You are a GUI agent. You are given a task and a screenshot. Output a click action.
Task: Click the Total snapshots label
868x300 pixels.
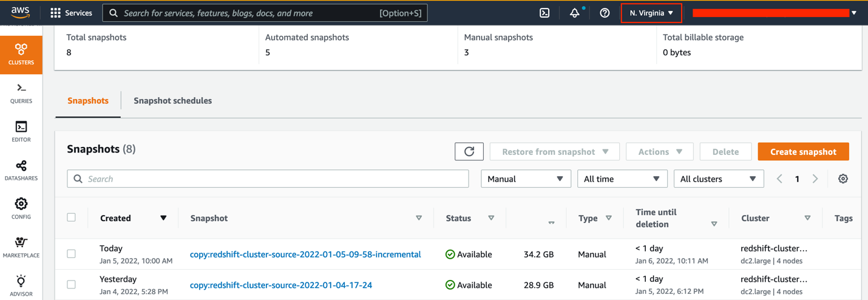pyautogui.click(x=97, y=37)
